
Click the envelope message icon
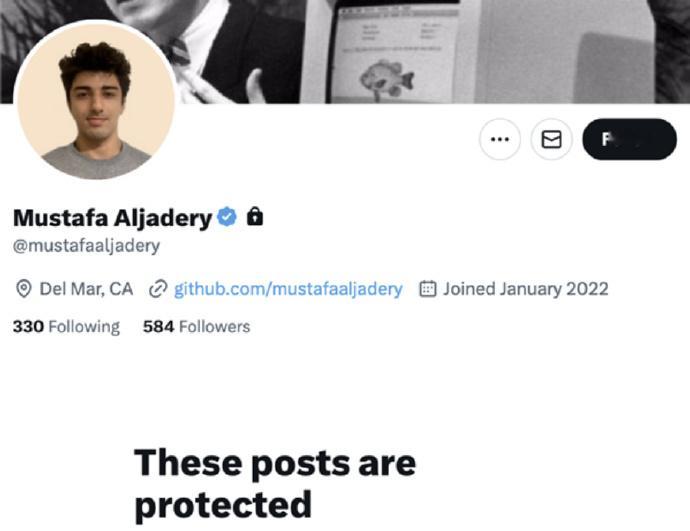pos(551,139)
